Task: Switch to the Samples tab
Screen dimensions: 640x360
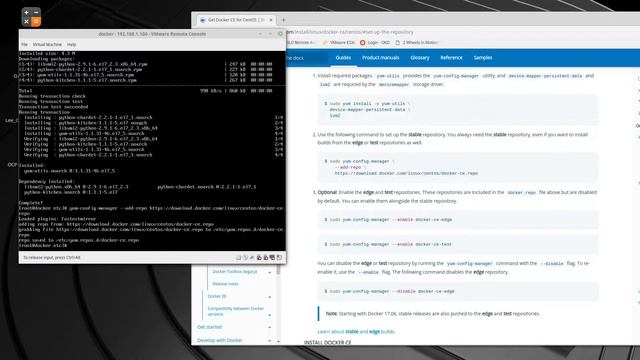Action: coord(482,58)
